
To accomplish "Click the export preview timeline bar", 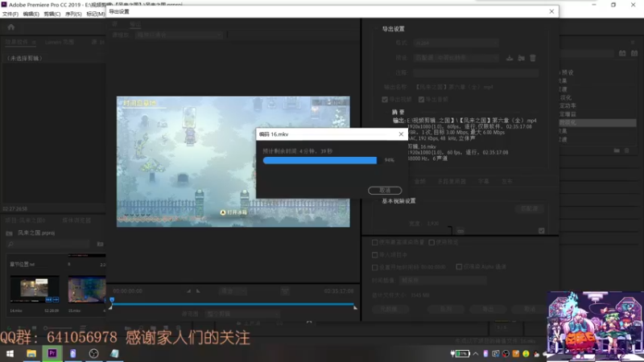I will (233, 305).
